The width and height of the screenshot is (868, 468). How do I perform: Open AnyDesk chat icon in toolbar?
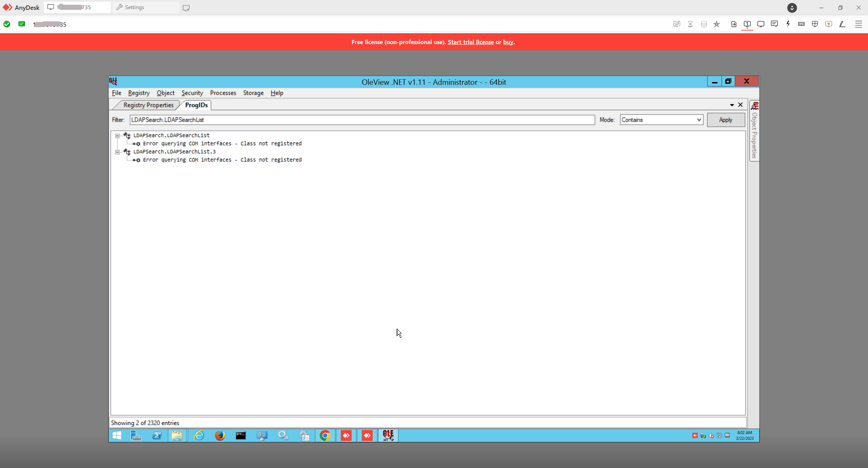pyautogui.click(x=774, y=24)
